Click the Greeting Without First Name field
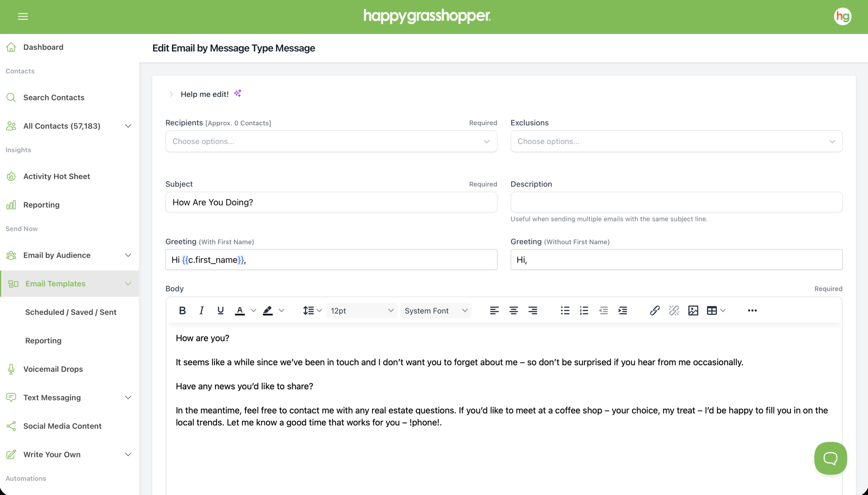868x495 pixels. pos(676,260)
